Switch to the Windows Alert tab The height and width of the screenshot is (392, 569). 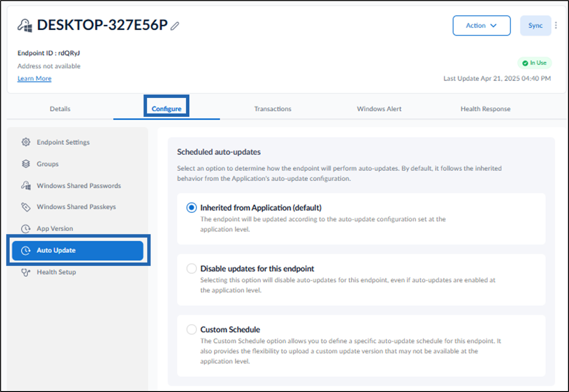coord(379,109)
